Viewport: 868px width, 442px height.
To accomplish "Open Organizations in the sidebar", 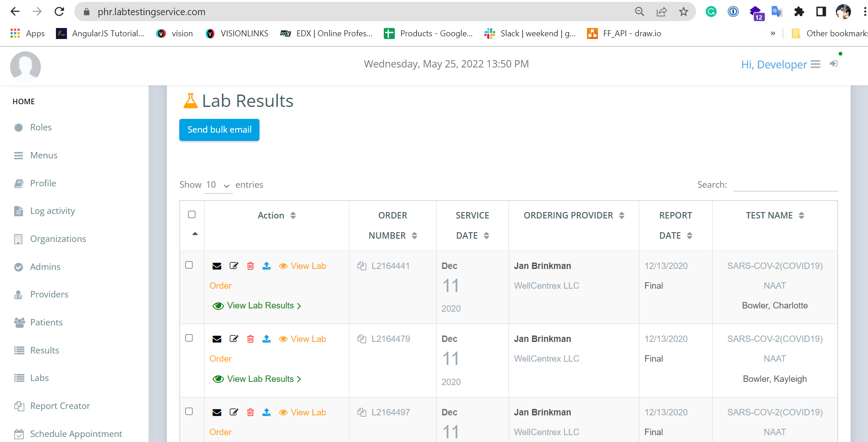I will point(58,239).
